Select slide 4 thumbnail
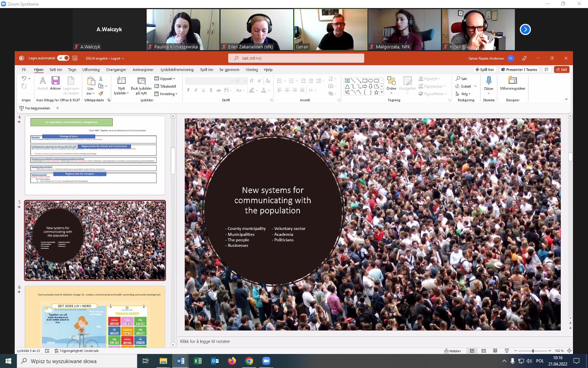Image resolution: width=588 pixels, height=368 pixels. 95,155
